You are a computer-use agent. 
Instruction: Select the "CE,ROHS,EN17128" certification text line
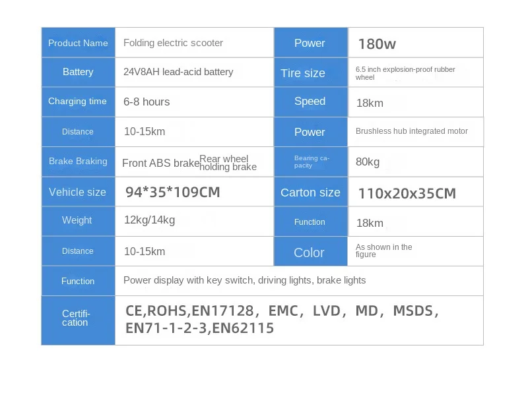click(282, 311)
